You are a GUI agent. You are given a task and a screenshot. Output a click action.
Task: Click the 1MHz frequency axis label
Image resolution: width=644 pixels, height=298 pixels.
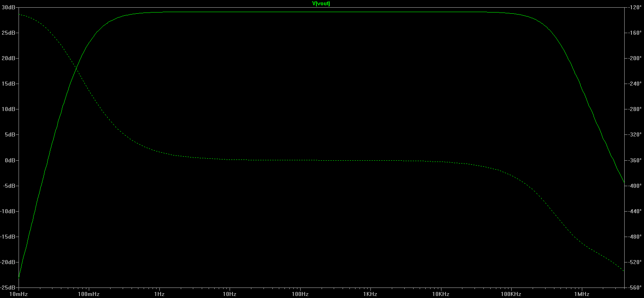coord(582,294)
